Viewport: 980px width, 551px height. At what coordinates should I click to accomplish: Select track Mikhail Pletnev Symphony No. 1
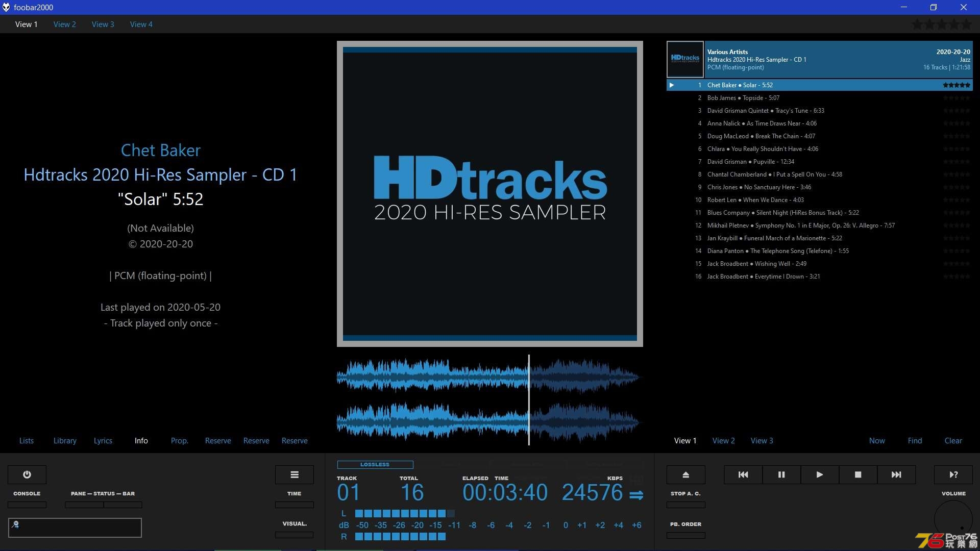click(820, 226)
